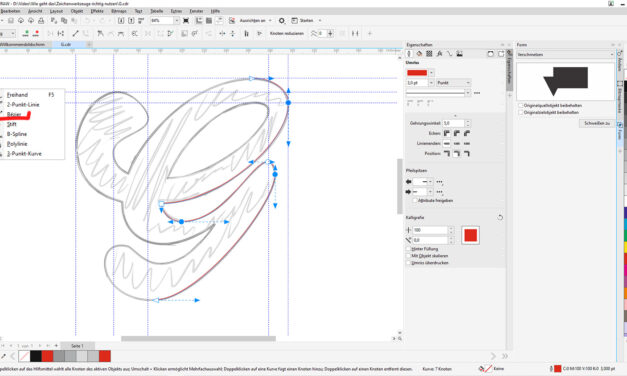Reset calligraphy settings with circular arrow
The height and width of the screenshot is (376, 627).
pos(500,218)
